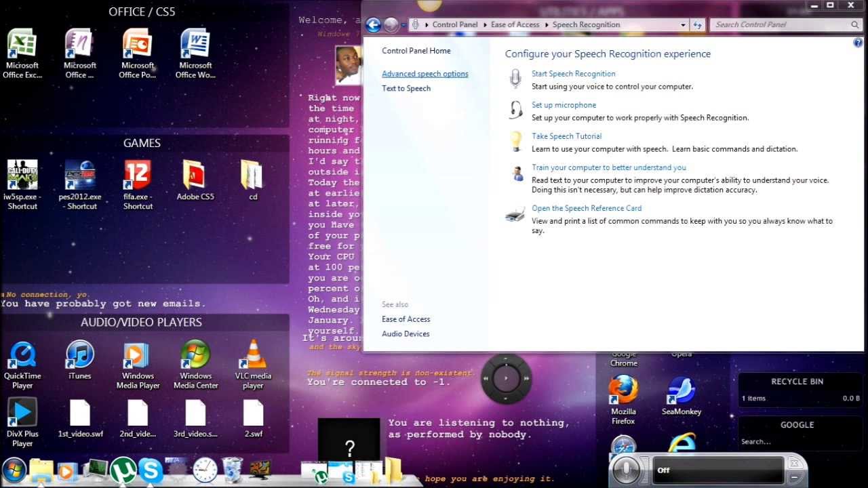Launch fifa.exe shortcut icon
Screen dimensions: 868x488
point(138,185)
